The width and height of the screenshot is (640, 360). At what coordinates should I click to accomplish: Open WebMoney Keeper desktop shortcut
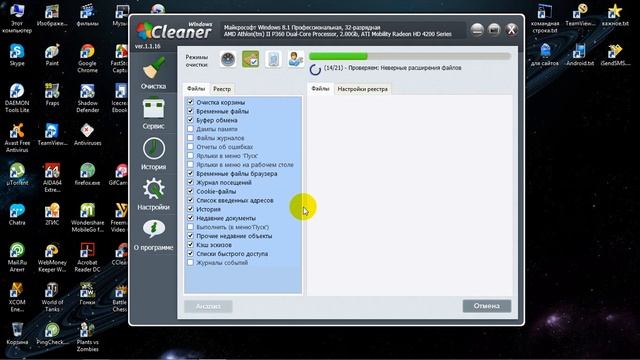[x=52, y=258]
